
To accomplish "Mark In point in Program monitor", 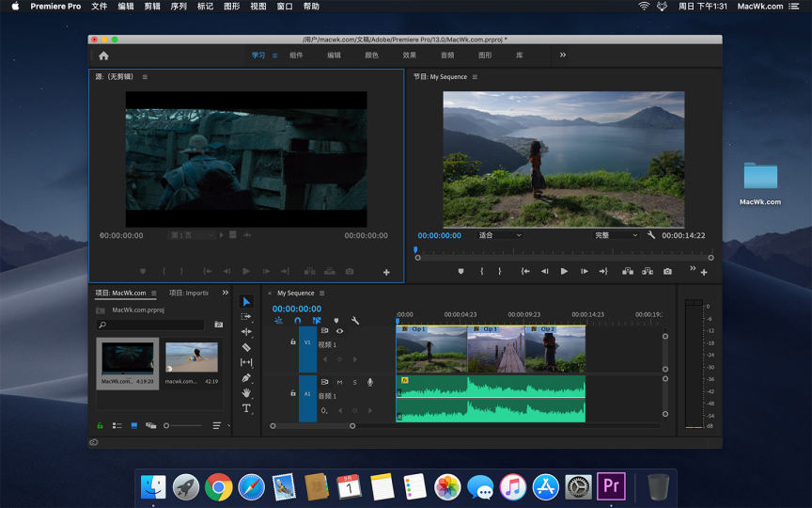I will coord(481,271).
